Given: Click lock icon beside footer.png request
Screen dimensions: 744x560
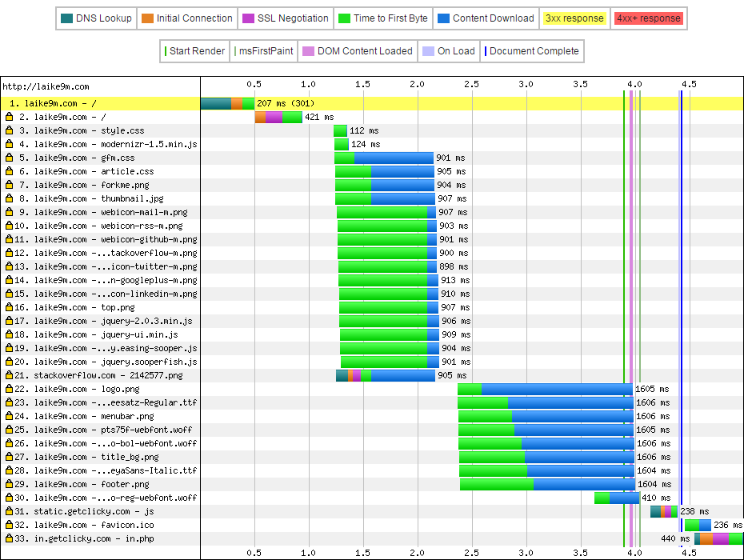Looking at the screenshot, I should click(9, 484).
